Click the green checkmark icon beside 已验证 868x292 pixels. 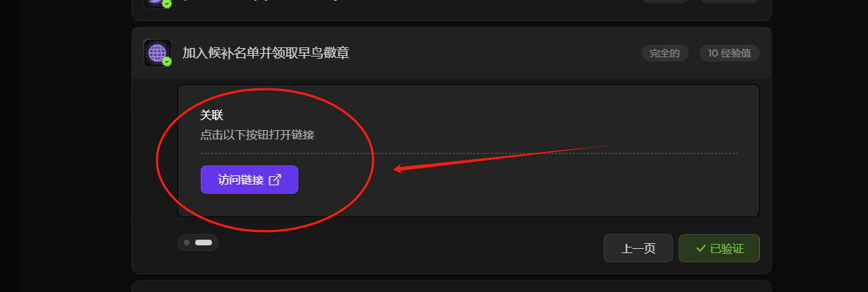701,248
